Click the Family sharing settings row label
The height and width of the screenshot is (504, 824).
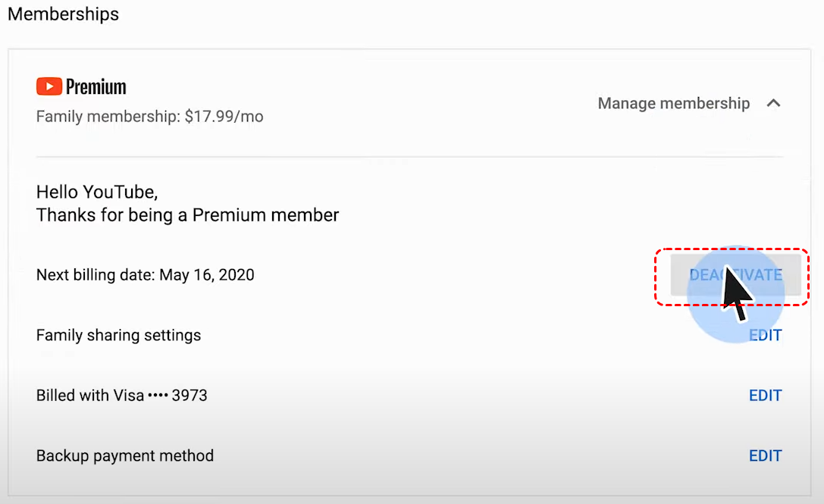[x=118, y=335]
